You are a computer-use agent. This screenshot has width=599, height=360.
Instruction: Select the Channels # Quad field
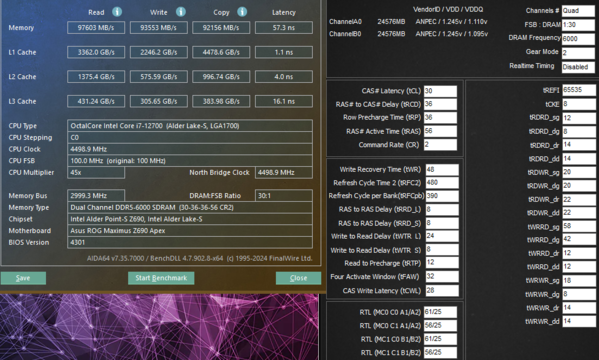coord(578,11)
